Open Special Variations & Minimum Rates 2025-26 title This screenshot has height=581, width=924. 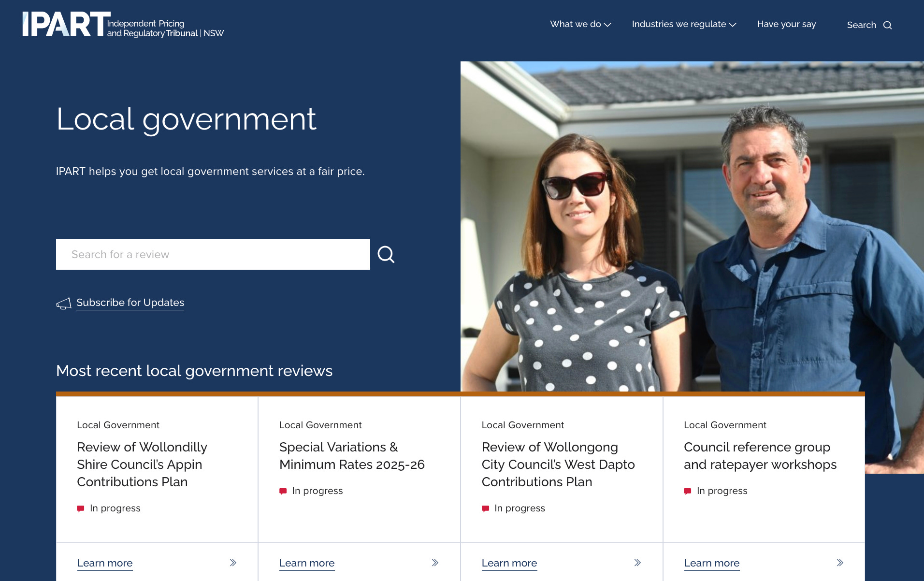352,456
